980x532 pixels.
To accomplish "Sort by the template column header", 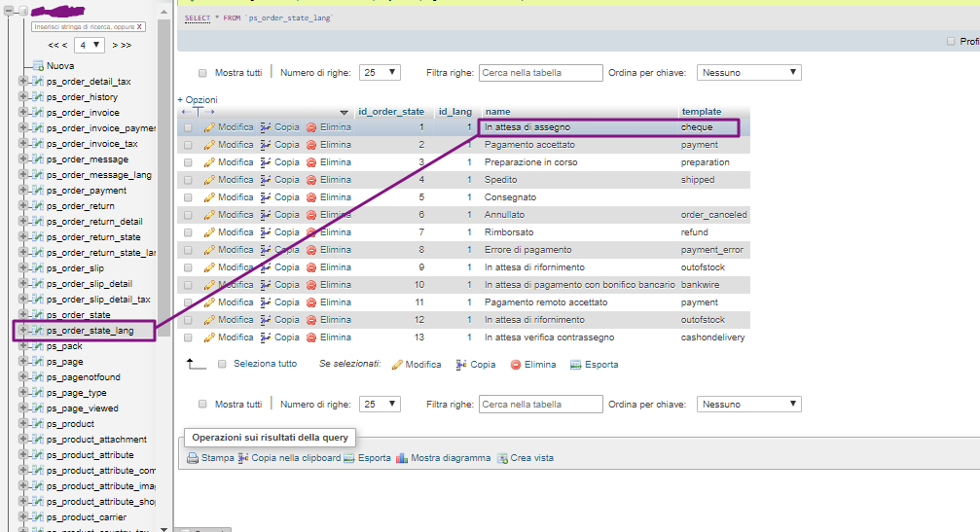I will pos(701,112).
